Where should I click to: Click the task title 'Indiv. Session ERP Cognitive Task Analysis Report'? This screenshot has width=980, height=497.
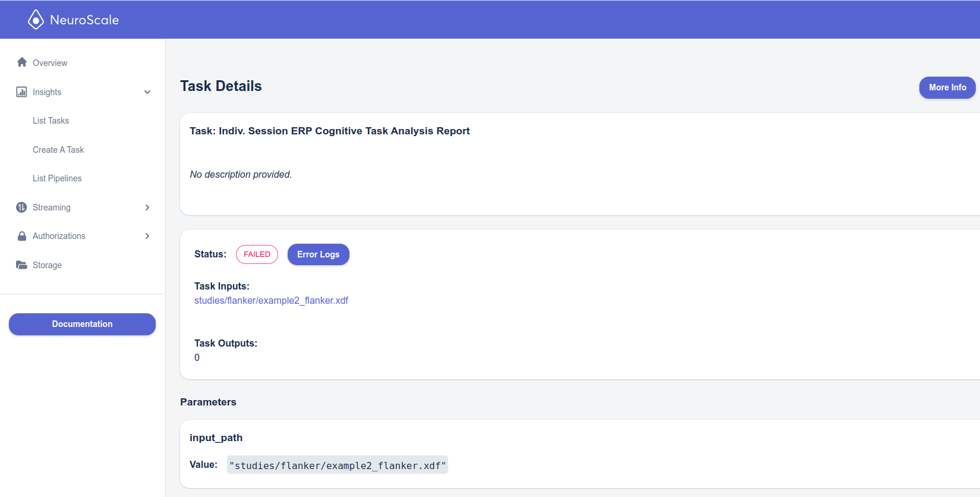point(344,131)
